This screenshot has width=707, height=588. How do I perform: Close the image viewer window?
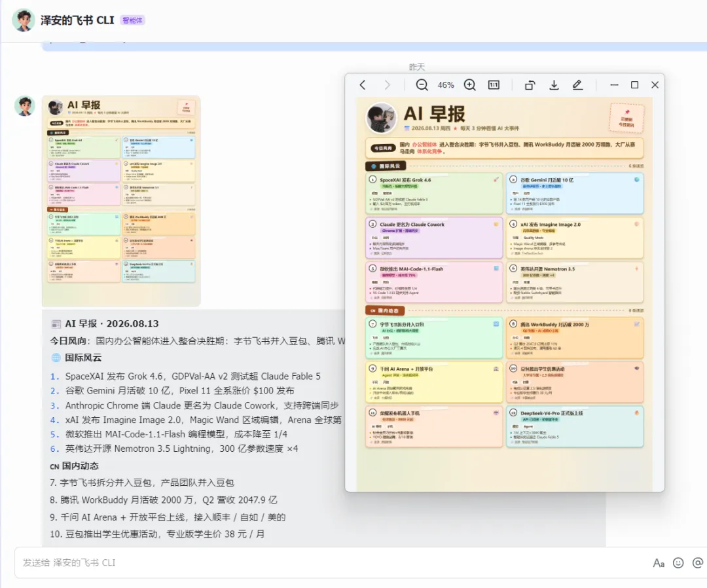(x=655, y=84)
